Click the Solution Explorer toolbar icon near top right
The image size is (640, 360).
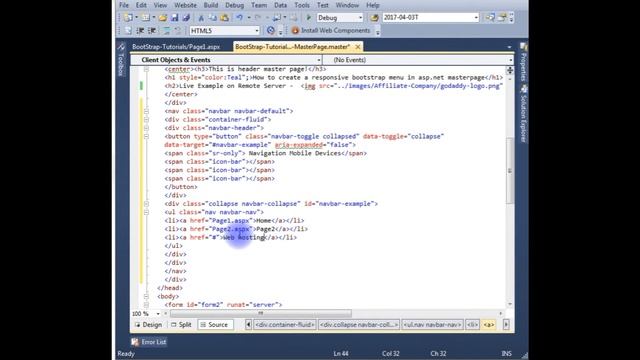click(490, 18)
